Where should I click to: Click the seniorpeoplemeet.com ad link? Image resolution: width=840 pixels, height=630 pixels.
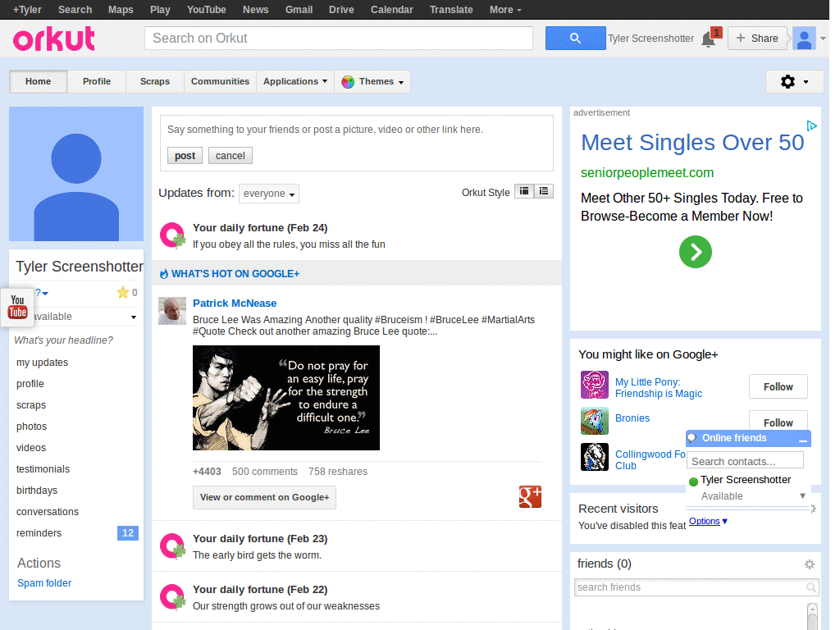(647, 172)
